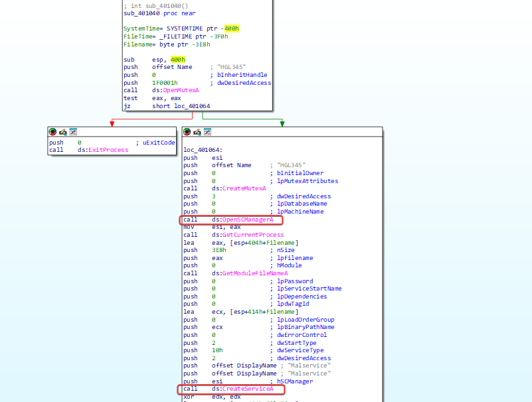The image size is (532, 402).
Task: Click the 3E8h operand beside nSize
Action: pos(219,250)
